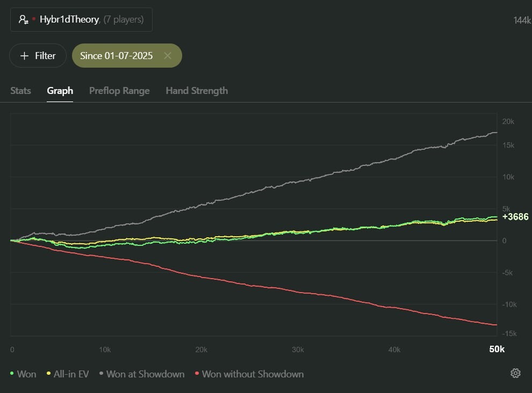Open the Filter button menu
The height and width of the screenshot is (393, 532).
38,56
